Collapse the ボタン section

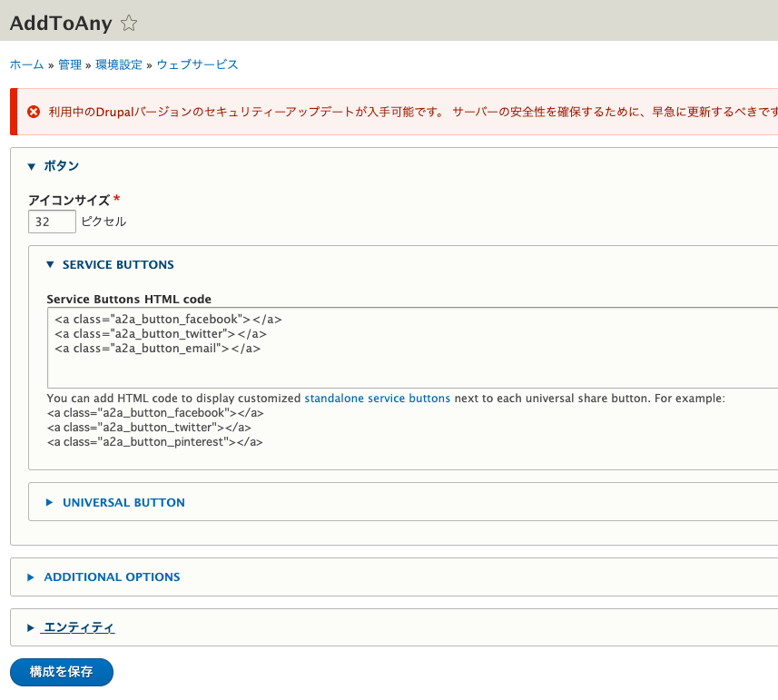coord(61,166)
